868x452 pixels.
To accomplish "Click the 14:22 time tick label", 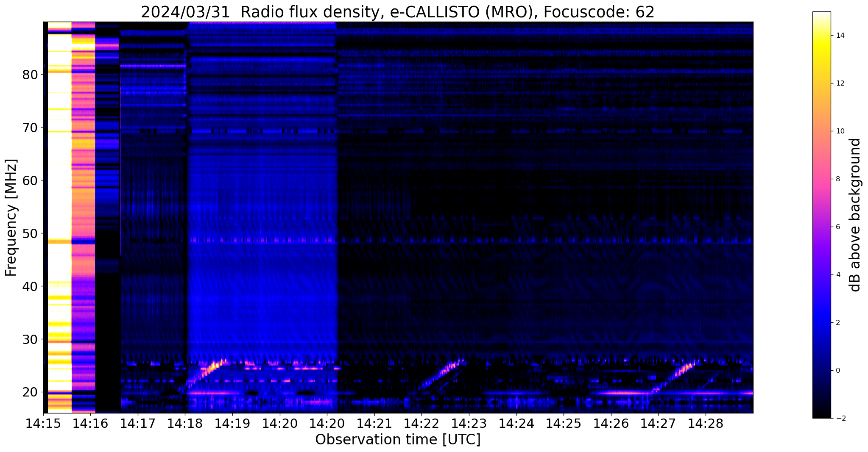I will tap(421, 424).
